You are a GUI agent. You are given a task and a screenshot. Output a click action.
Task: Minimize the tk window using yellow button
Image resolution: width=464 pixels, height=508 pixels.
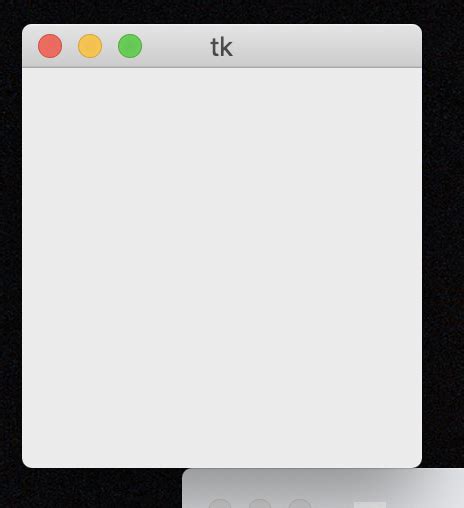(90, 46)
